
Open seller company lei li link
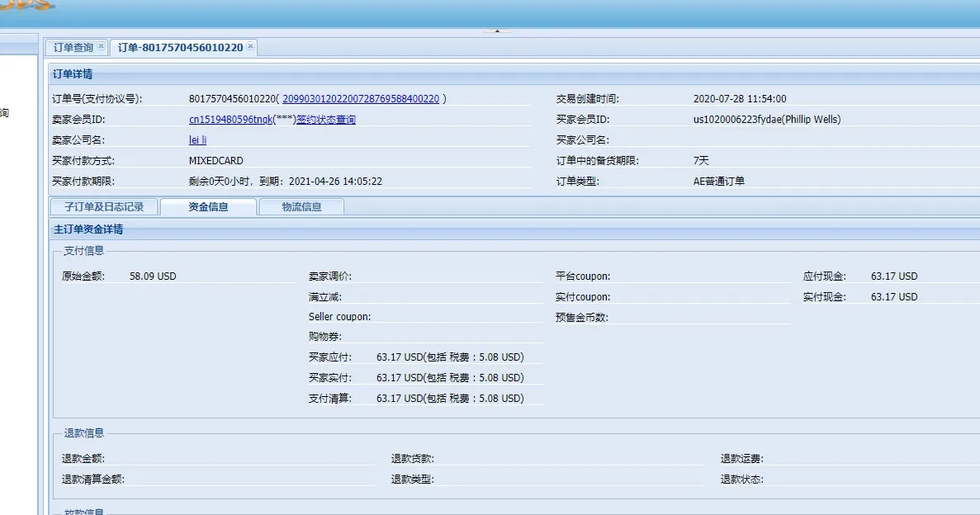pos(197,140)
